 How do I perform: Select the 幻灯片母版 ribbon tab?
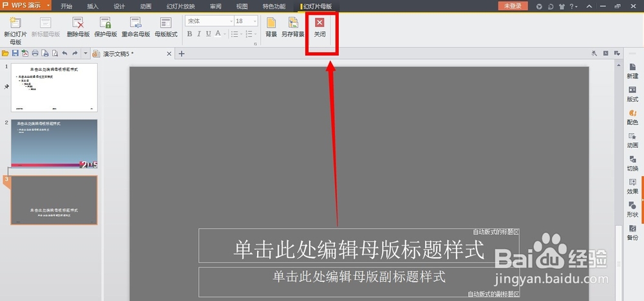point(317,6)
